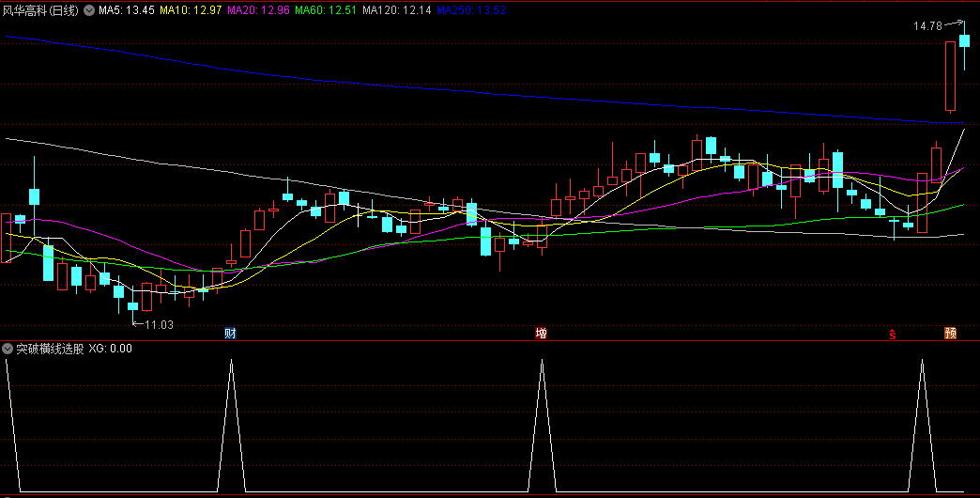980x498 pixels.
Task: Open the 财 finance event marker
Action: (231, 334)
